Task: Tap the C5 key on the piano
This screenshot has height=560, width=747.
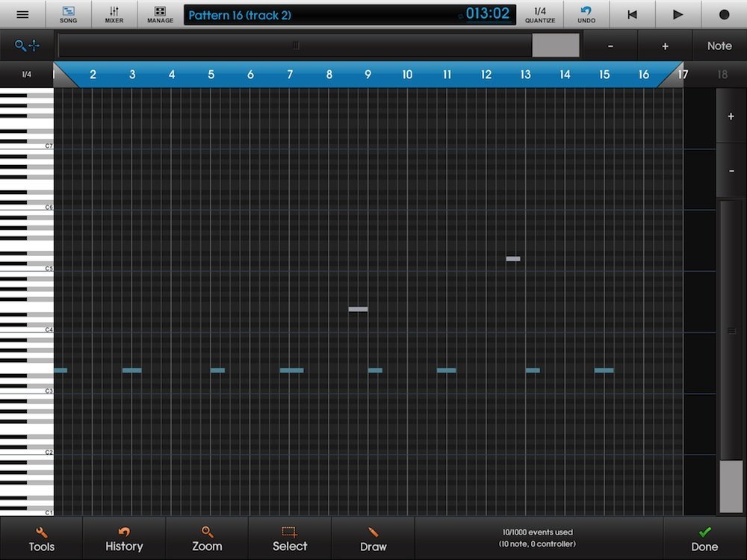Action: tap(27, 268)
